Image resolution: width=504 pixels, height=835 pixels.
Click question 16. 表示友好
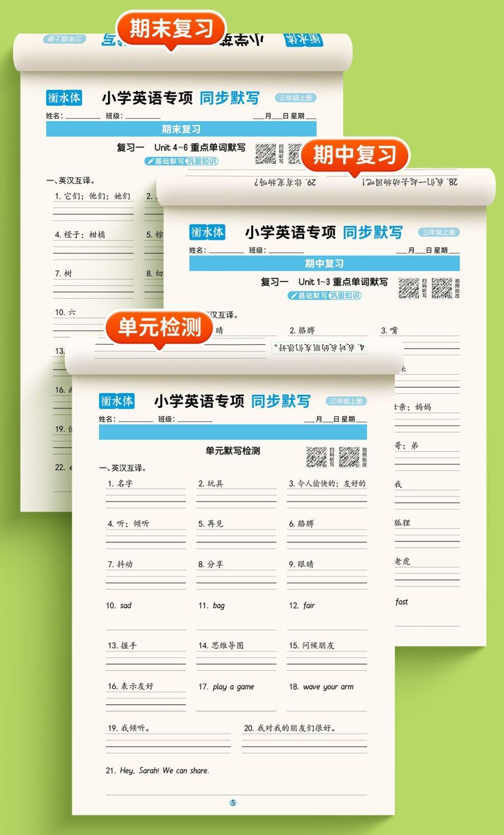pos(130,686)
